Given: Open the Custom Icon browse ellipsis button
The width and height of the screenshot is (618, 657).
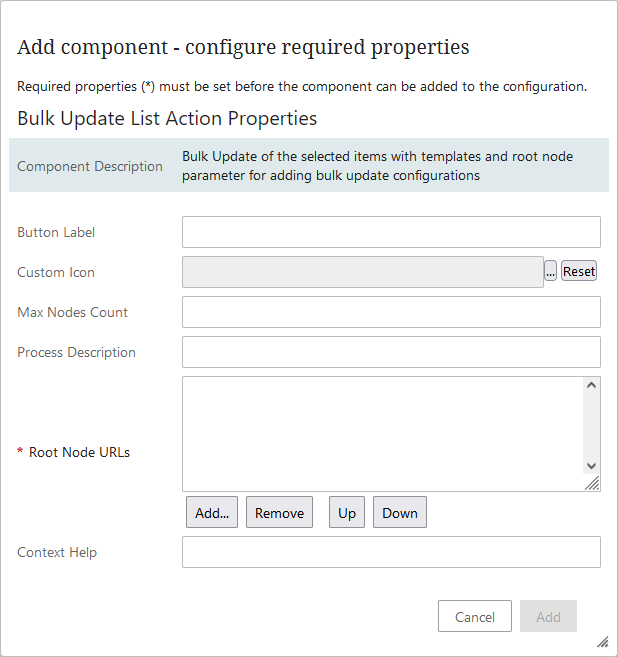Looking at the screenshot, I should 550,271.
